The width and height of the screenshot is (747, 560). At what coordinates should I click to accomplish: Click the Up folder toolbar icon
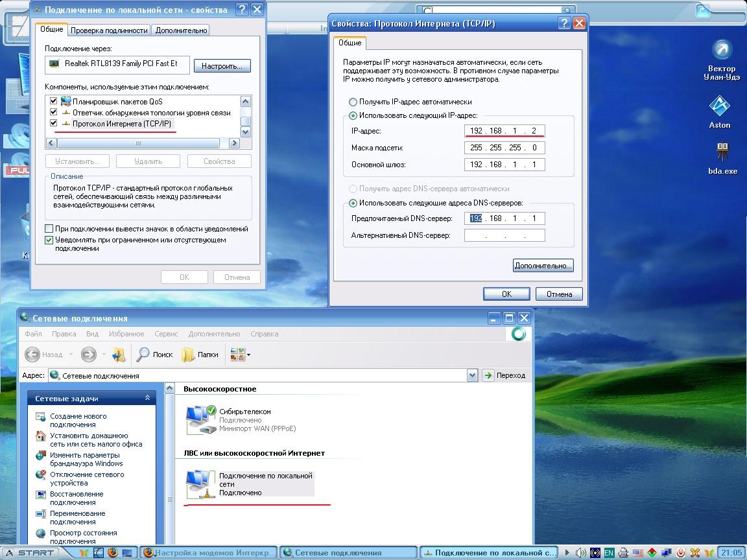119,355
